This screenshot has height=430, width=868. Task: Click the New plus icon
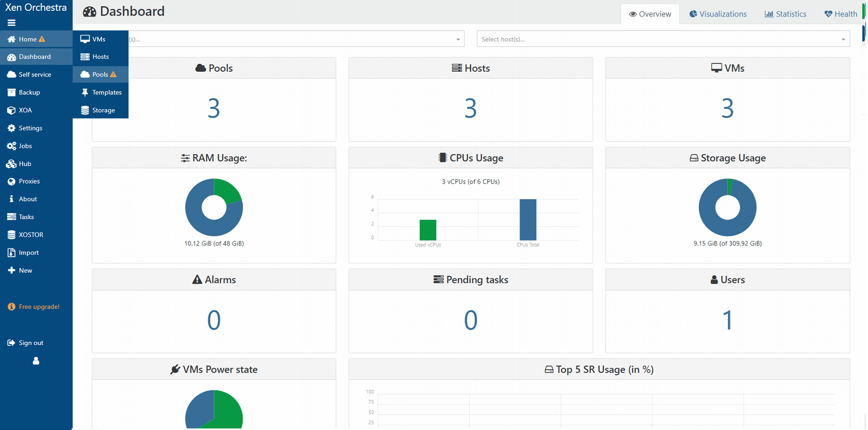tap(11, 270)
